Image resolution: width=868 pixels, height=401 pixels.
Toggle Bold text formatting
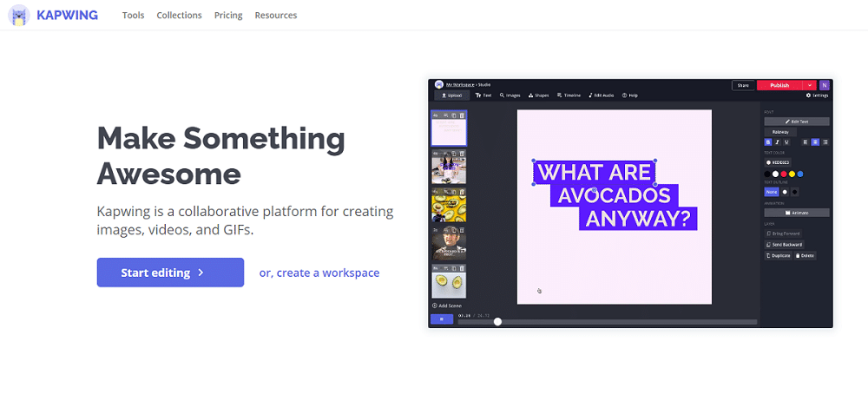click(767, 141)
